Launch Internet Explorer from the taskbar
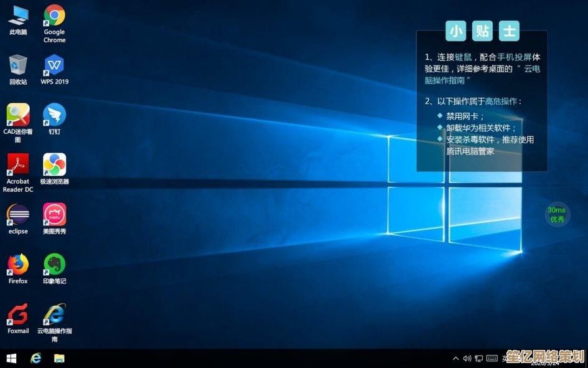This screenshot has height=368, width=588. coord(35,359)
